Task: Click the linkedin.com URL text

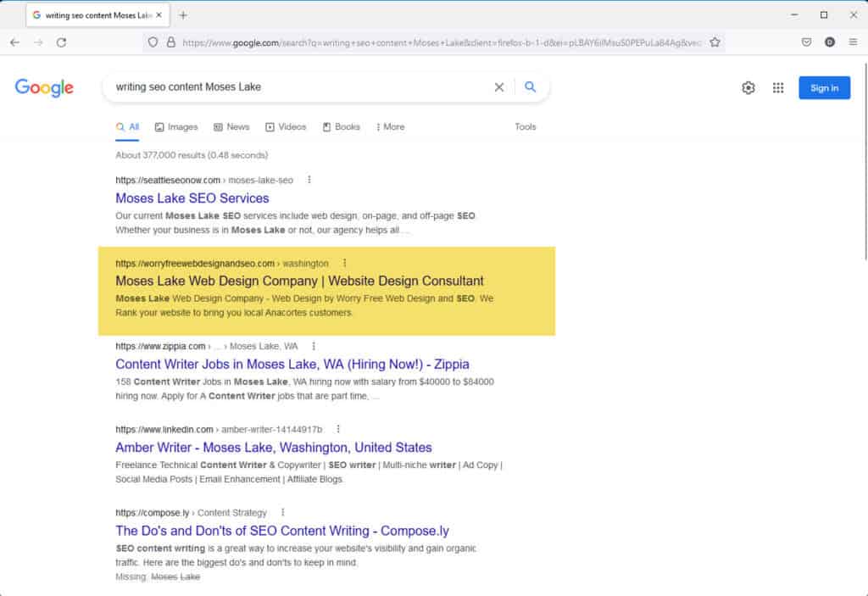Action: pyautogui.click(x=164, y=429)
